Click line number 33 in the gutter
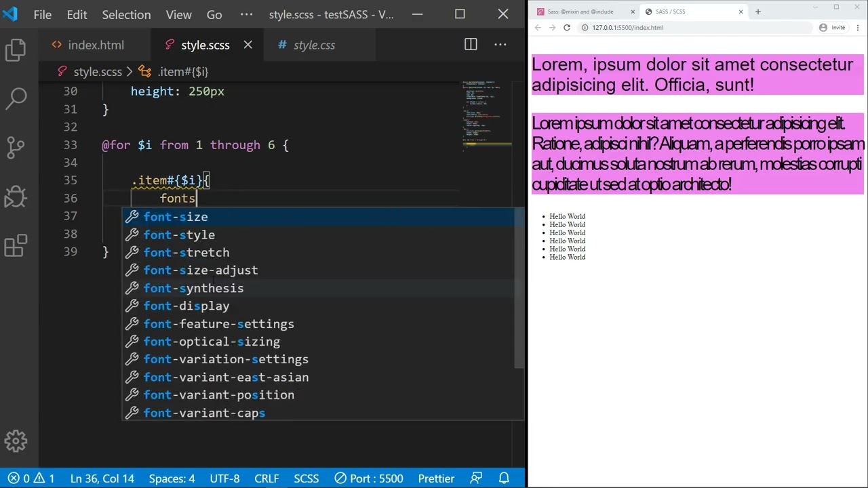Image resolution: width=868 pixels, height=488 pixels. (71, 145)
